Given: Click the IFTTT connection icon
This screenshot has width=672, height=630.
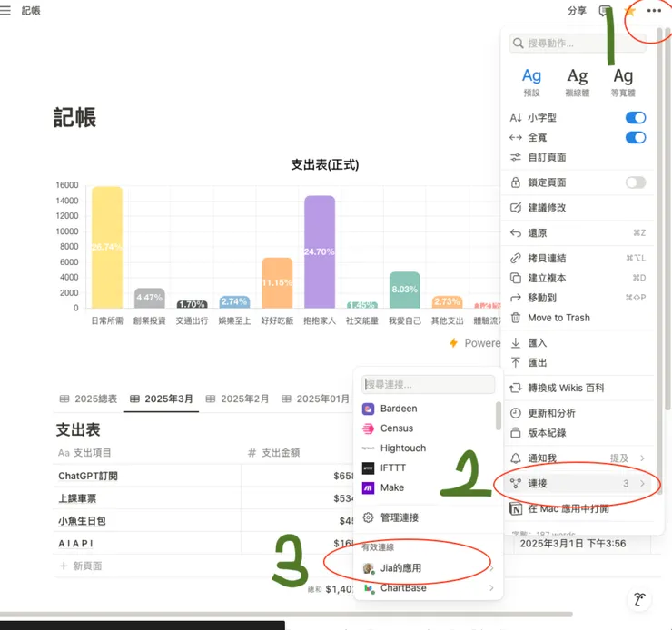Looking at the screenshot, I should [x=368, y=468].
